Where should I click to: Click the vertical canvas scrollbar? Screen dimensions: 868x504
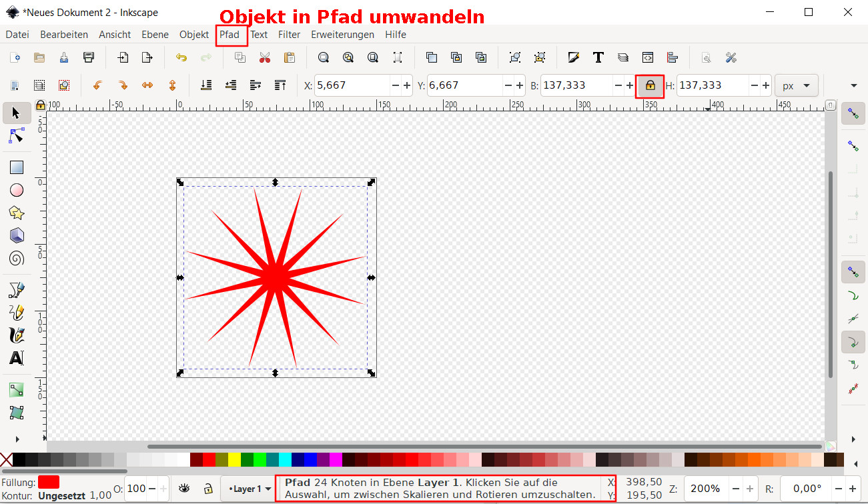[831, 273]
